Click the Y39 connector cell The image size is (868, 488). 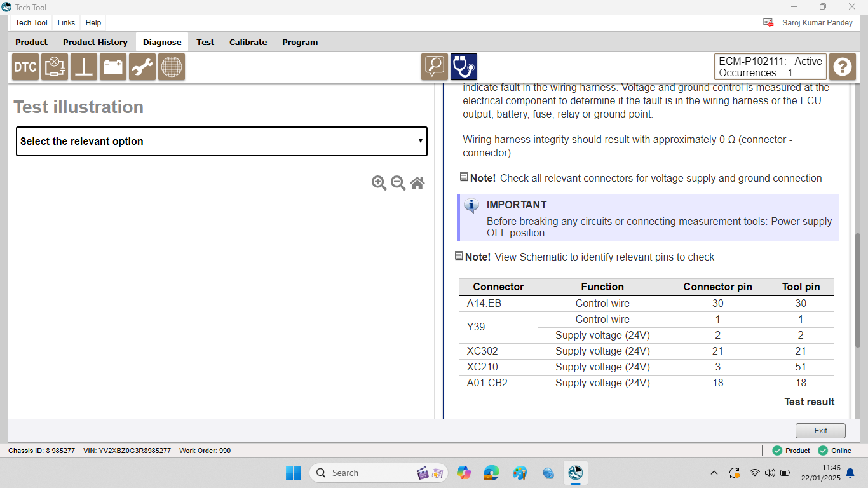point(499,327)
